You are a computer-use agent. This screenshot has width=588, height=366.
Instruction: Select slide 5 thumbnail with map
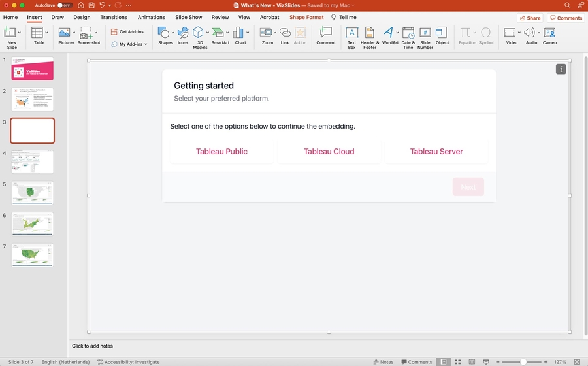pos(33,193)
